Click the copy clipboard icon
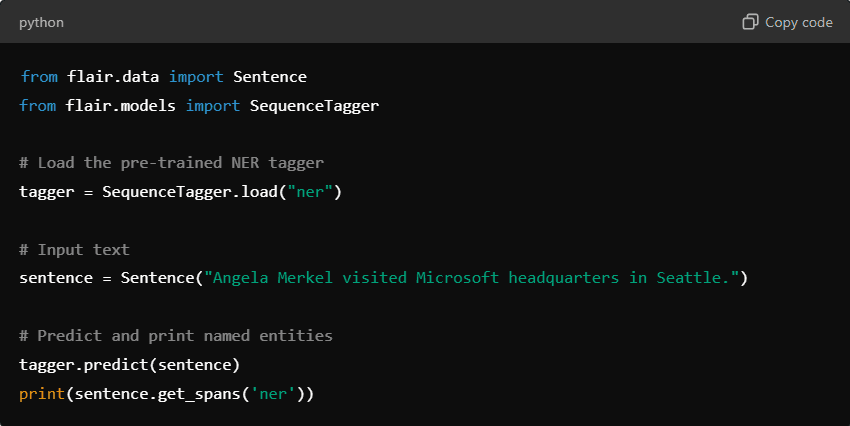850x426 pixels. click(750, 22)
